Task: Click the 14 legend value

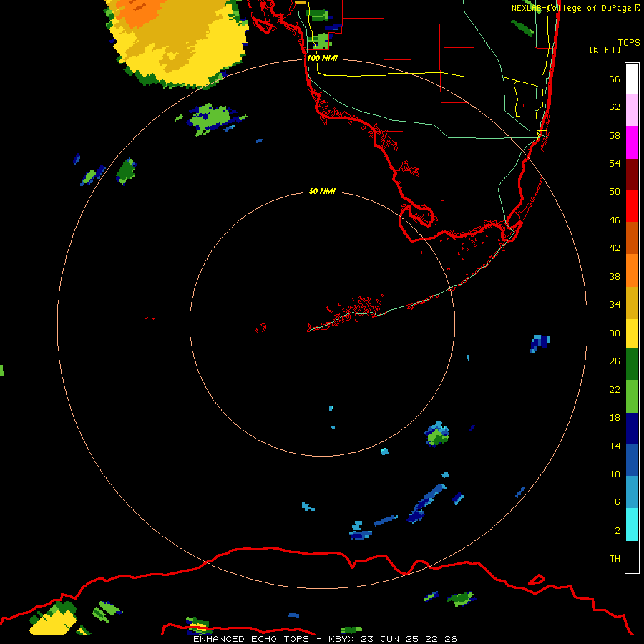Action: [615, 446]
